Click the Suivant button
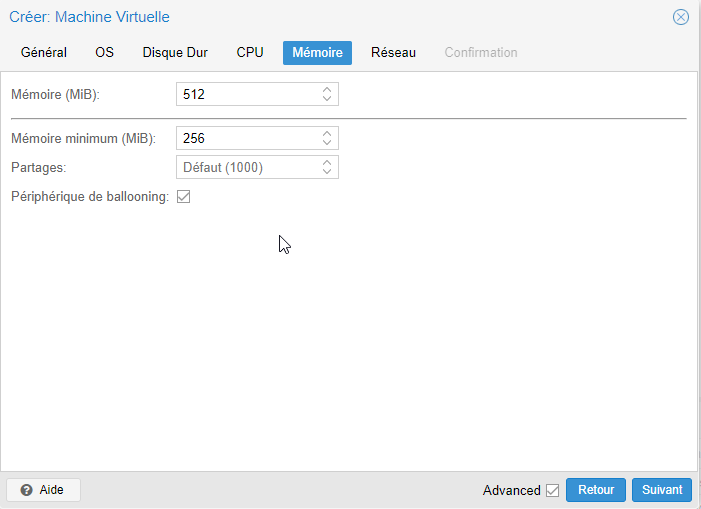Image resolution: width=701 pixels, height=509 pixels. point(662,490)
